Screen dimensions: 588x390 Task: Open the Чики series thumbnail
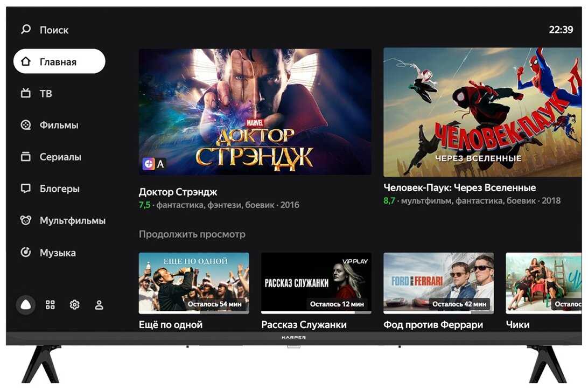pos(544,283)
